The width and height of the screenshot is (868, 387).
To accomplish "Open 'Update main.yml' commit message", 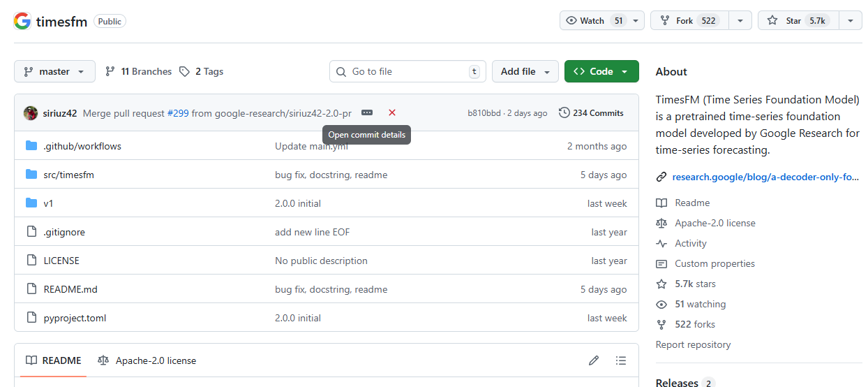I will (311, 146).
